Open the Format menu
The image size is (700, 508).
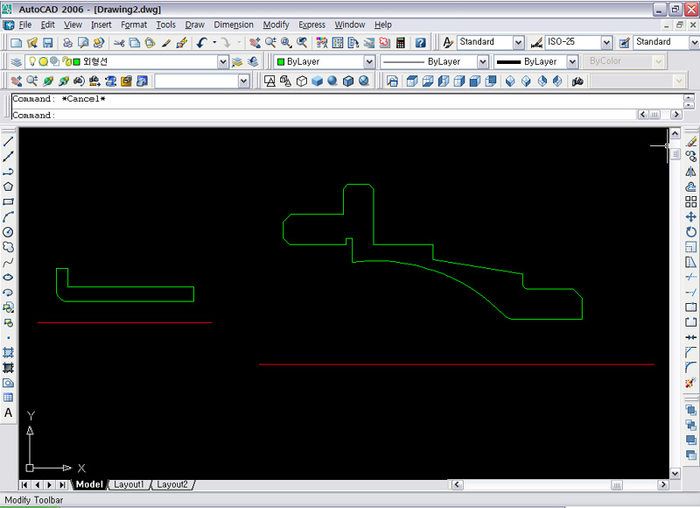pos(133,25)
